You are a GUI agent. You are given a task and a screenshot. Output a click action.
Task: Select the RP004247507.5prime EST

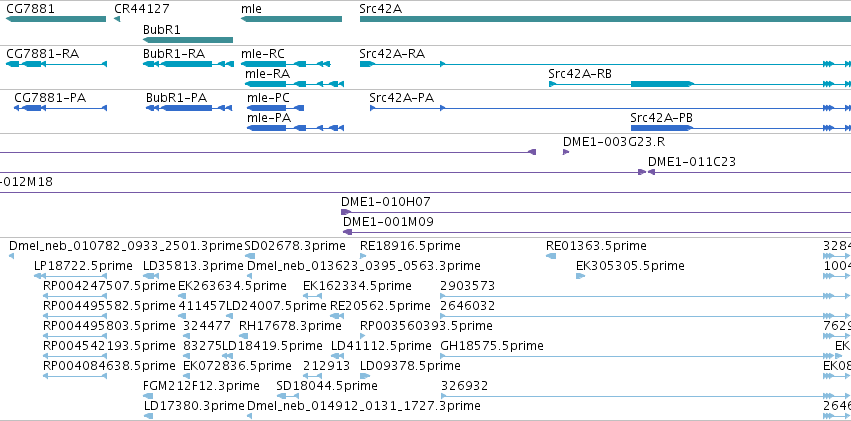pyautogui.click(x=75, y=296)
